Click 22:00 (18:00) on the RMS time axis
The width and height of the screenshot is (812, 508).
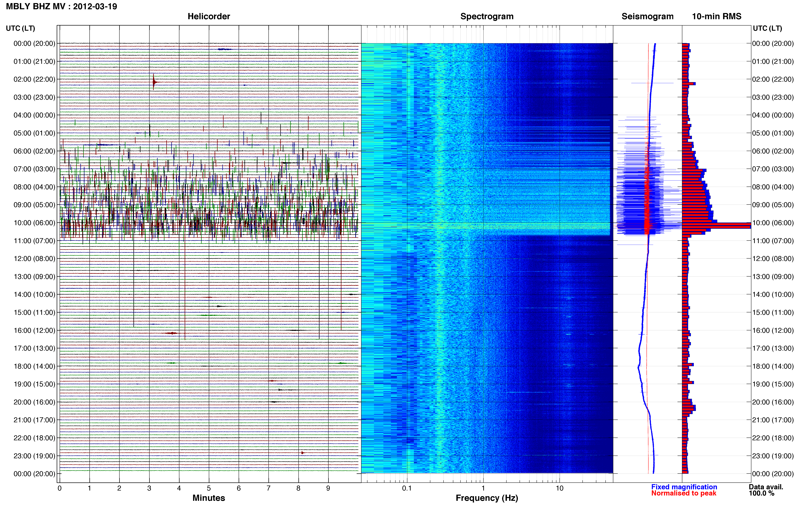(x=773, y=438)
